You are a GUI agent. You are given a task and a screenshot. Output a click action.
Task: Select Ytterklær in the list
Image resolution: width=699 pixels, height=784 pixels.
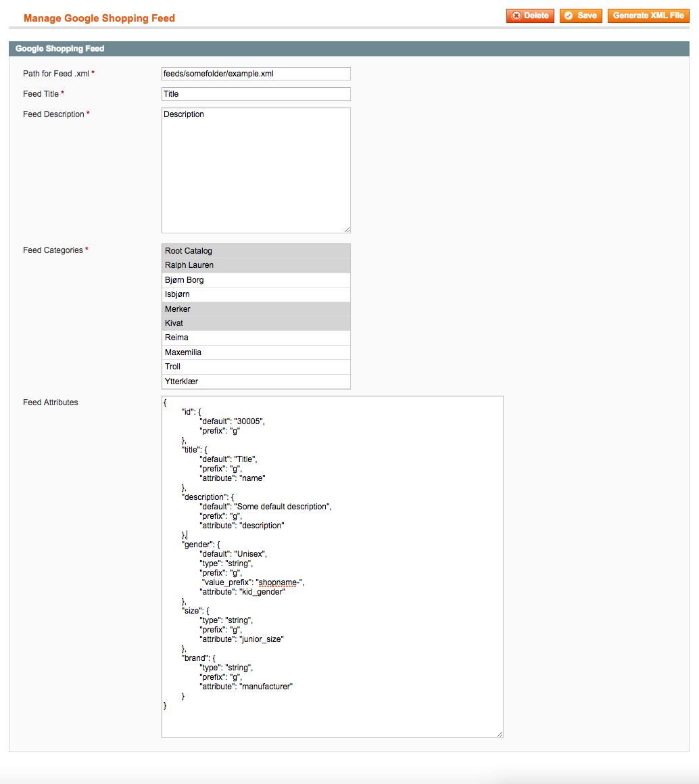(256, 382)
